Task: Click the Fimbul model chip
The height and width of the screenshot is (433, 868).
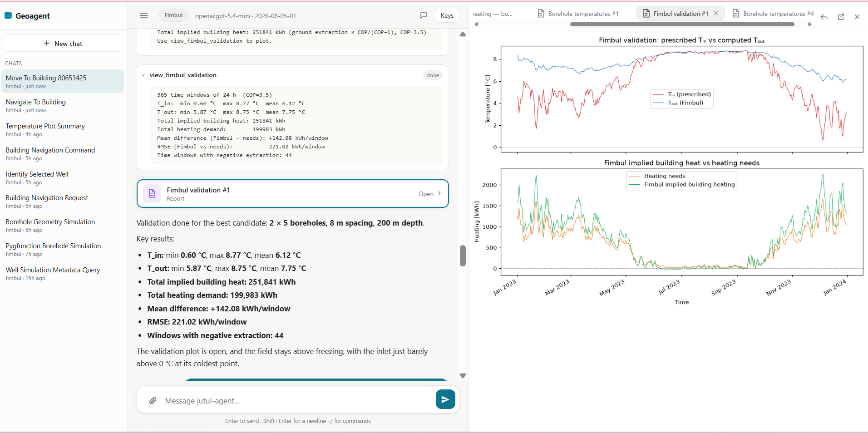Action: 173,15
